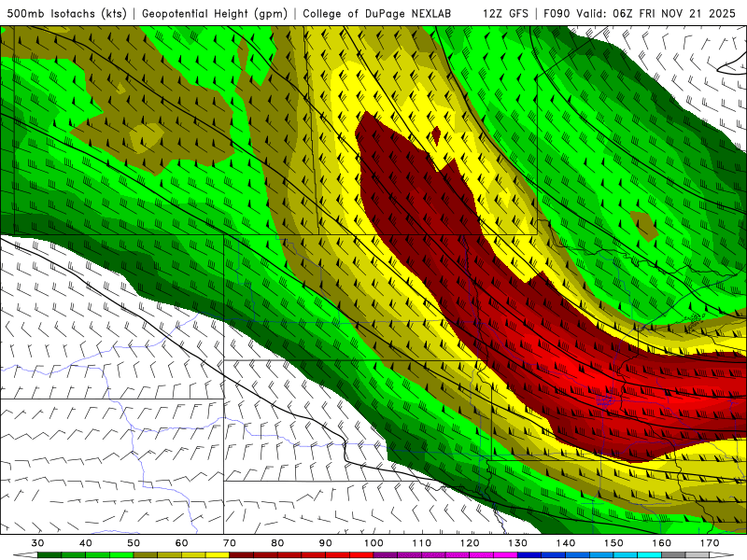Click the purple swatch just right of 100

386,555
